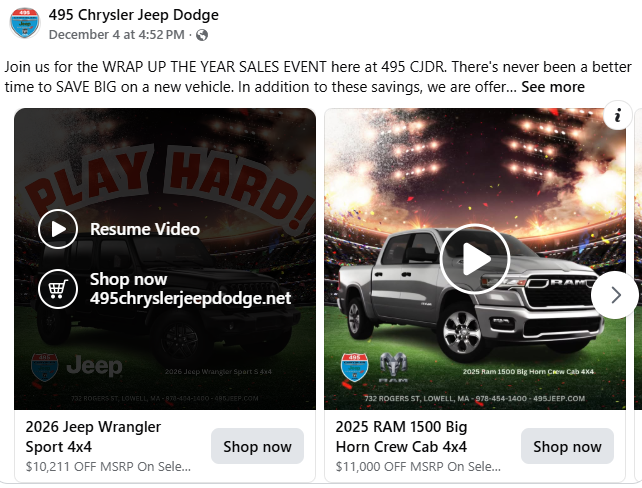Open the December 4 post timestamp
Screen dimensions: 642x488
[x=116, y=35]
